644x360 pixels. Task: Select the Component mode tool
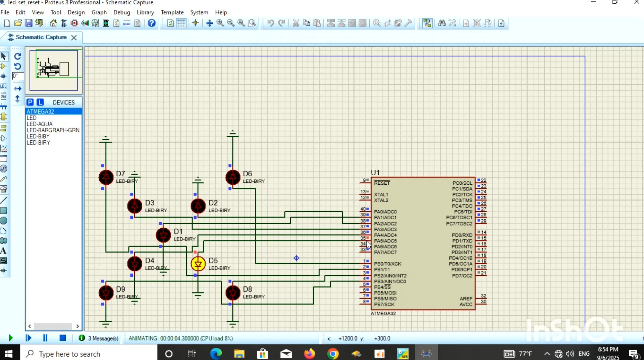pos(4,66)
